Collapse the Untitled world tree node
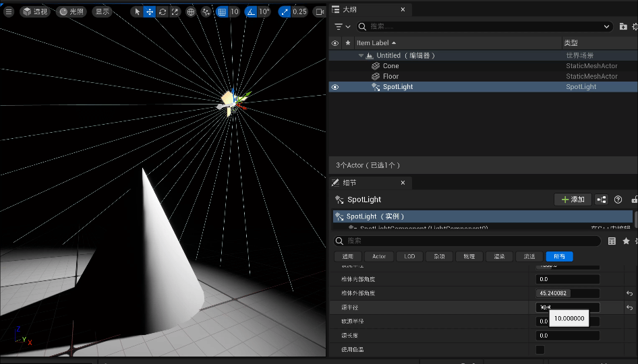Screen dimensions: 638x364 tap(361, 56)
